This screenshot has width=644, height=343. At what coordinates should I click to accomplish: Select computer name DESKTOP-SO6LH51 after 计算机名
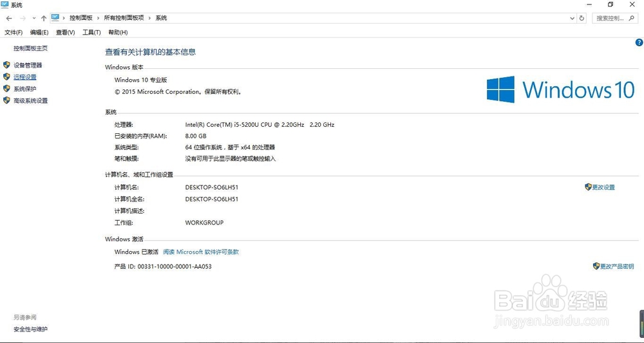(x=212, y=187)
